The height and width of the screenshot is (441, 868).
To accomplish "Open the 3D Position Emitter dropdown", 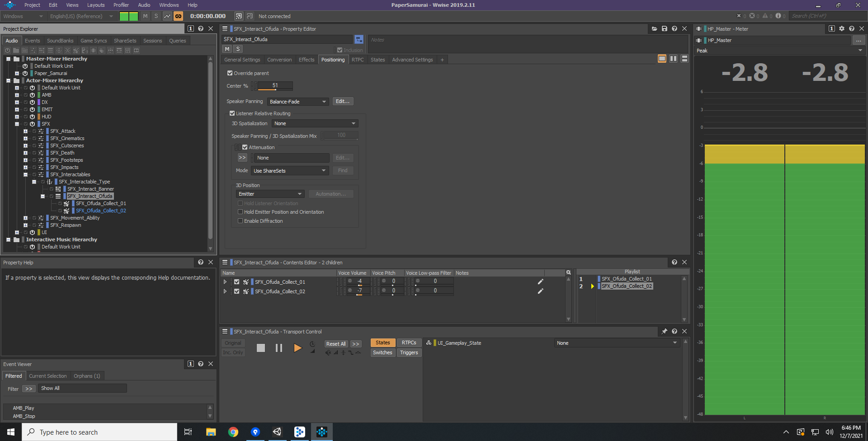I will (x=270, y=194).
